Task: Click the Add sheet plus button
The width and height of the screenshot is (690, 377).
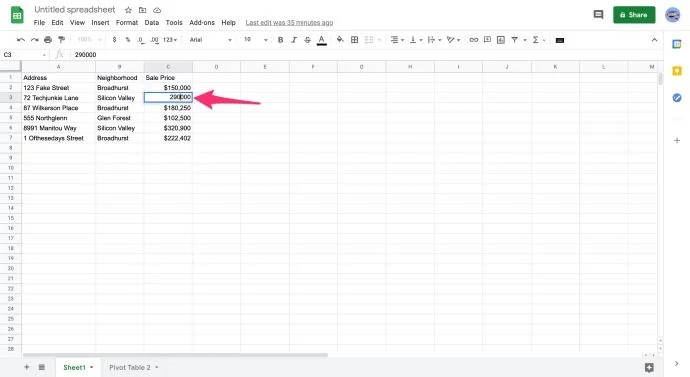Action: [26, 367]
